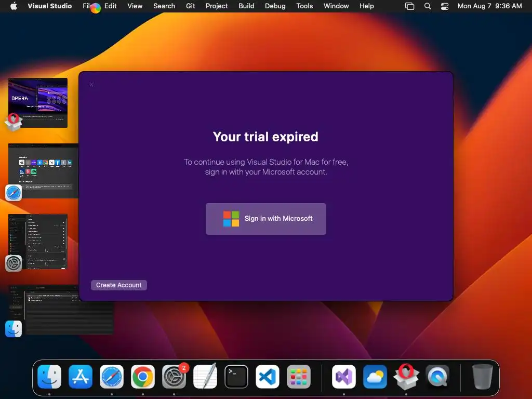Open the Visual Studio application menu
Viewport: 532px width, 399px height.
click(49, 6)
